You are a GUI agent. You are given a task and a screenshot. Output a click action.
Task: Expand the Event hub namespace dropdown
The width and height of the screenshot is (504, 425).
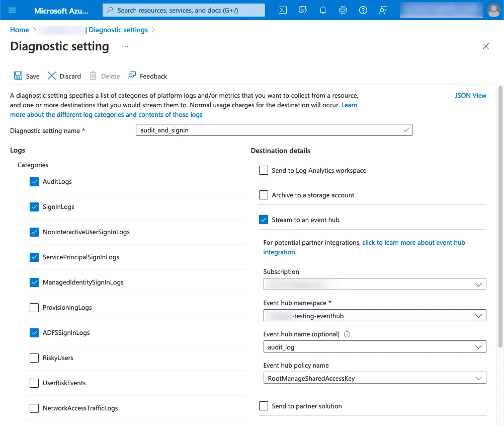point(374,316)
